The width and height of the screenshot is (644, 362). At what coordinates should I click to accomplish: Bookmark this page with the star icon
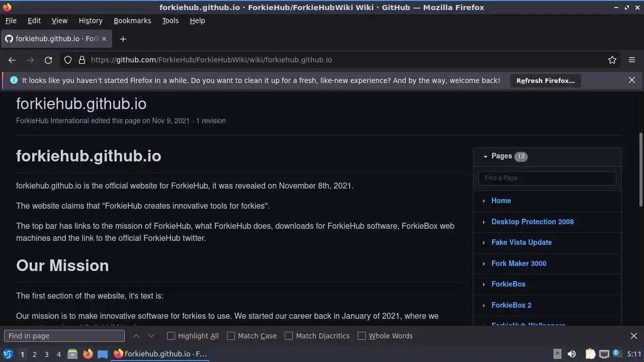click(612, 60)
